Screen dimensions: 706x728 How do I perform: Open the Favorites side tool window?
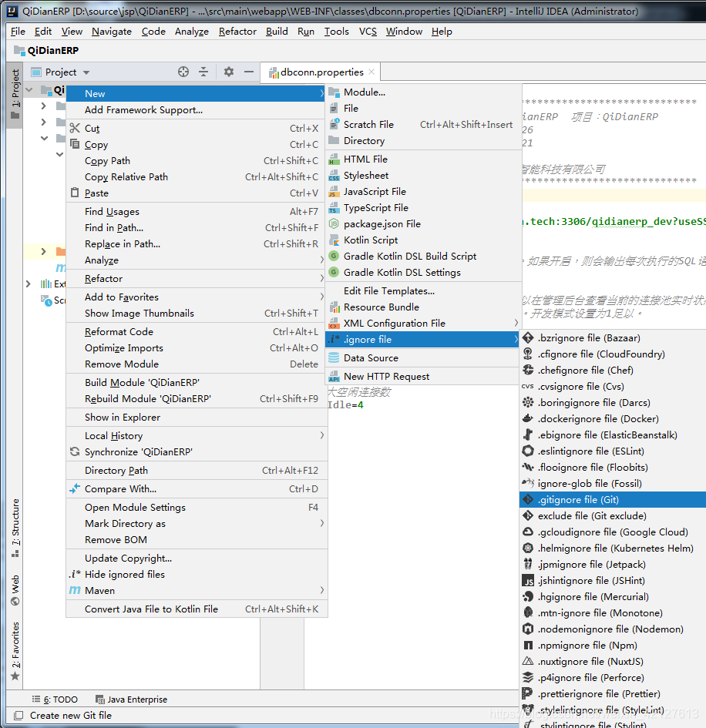[15, 651]
